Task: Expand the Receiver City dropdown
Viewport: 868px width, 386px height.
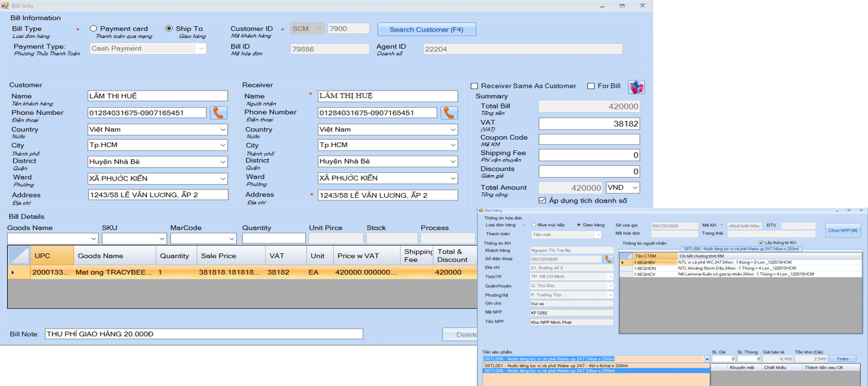Action: tap(453, 145)
